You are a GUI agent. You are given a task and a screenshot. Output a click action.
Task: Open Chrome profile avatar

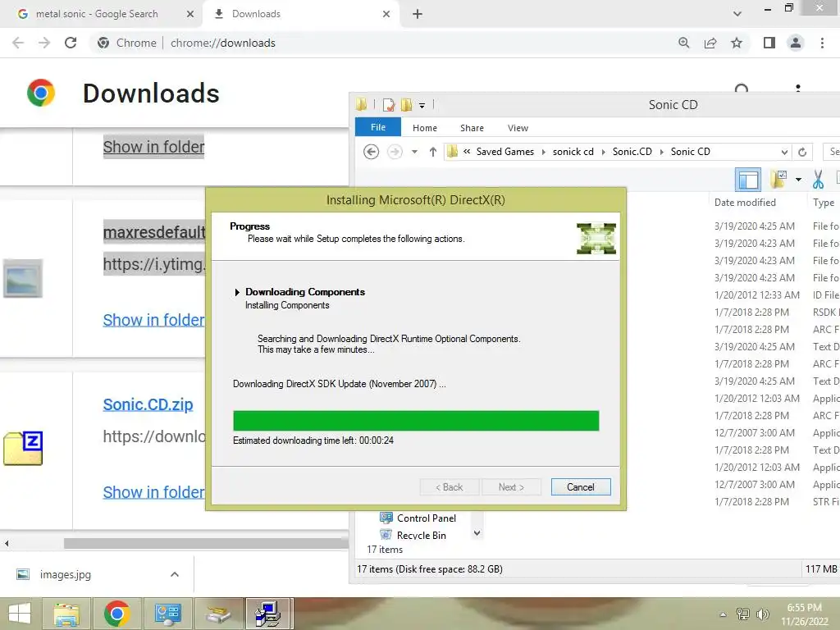(x=796, y=43)
